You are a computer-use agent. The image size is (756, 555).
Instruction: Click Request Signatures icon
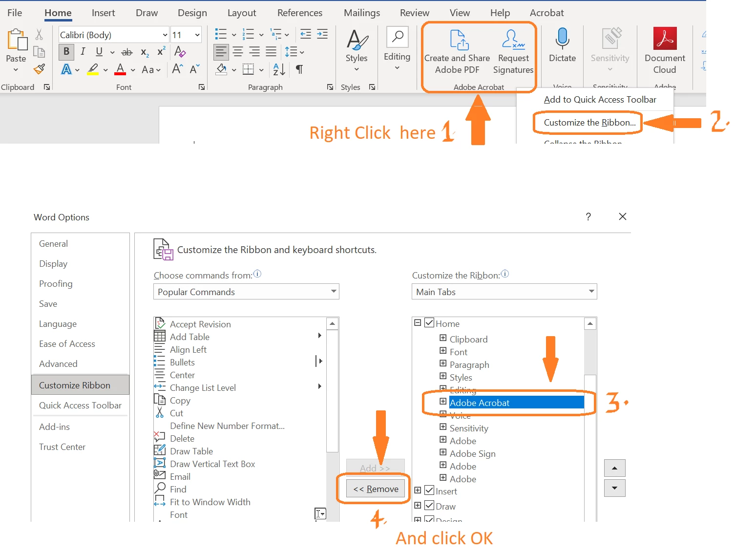513,52
